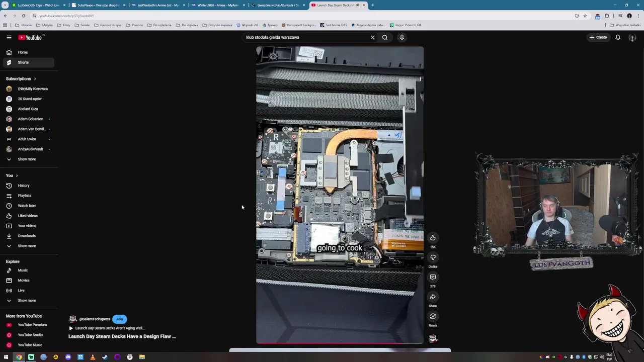Open the @SalemTechsperts channel name
The width and height of the screenshot is (644, 362).
95,319
